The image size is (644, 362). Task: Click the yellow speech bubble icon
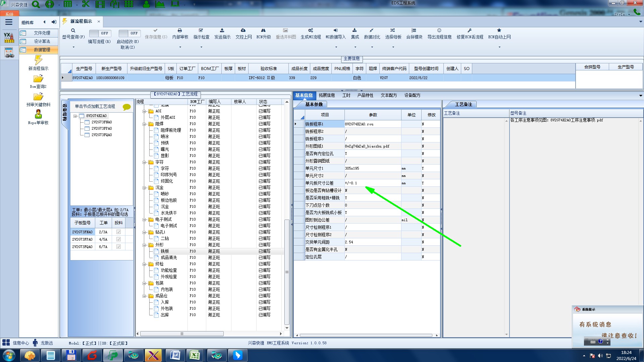point(127,107)
